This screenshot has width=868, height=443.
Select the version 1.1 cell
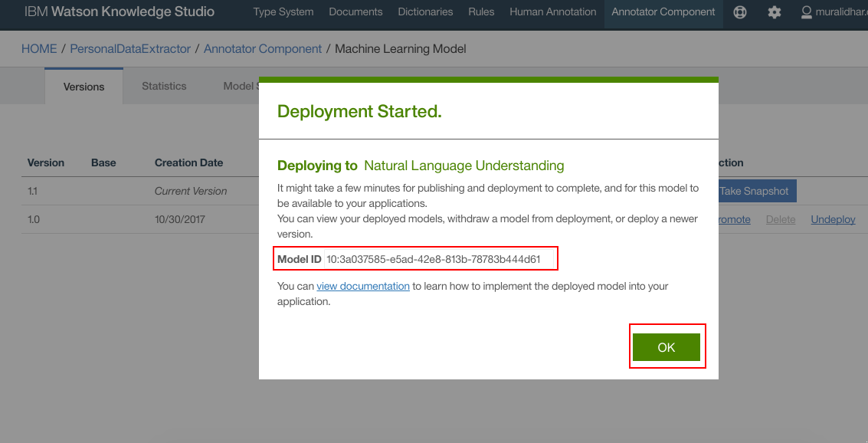32,191
